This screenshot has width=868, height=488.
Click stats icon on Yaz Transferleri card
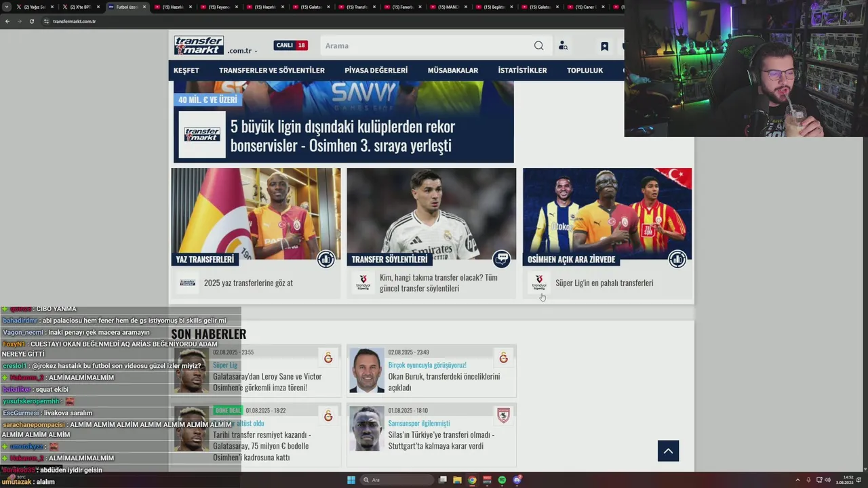click(326, 259)
